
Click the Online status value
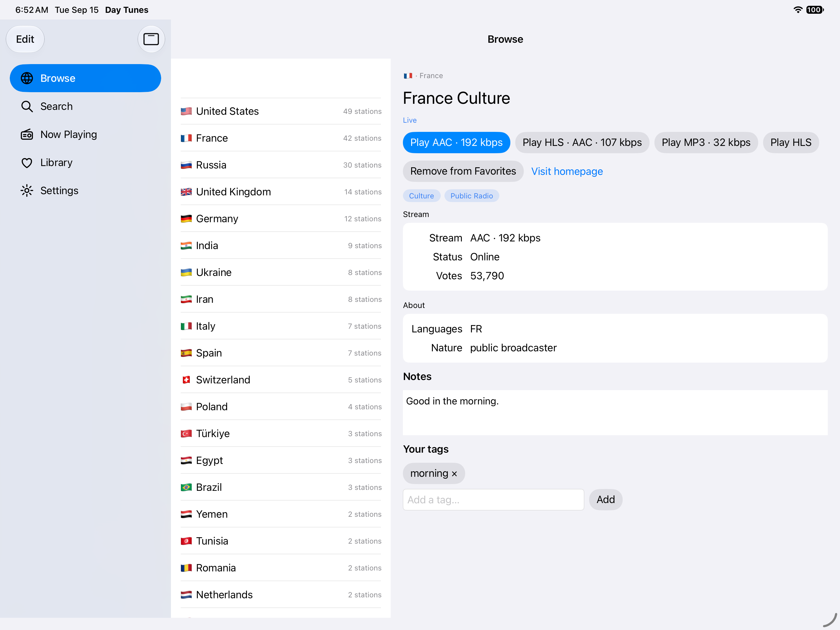pos(485,257)
